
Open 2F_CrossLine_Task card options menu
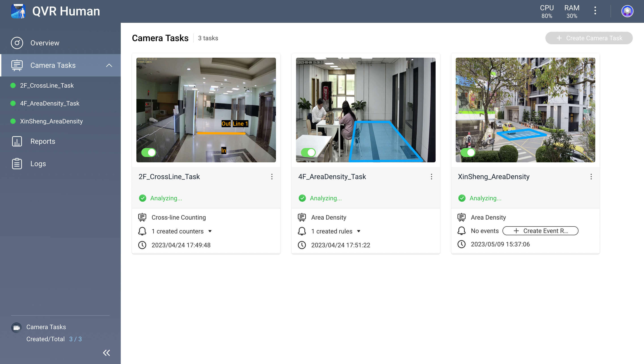point(272,177)
